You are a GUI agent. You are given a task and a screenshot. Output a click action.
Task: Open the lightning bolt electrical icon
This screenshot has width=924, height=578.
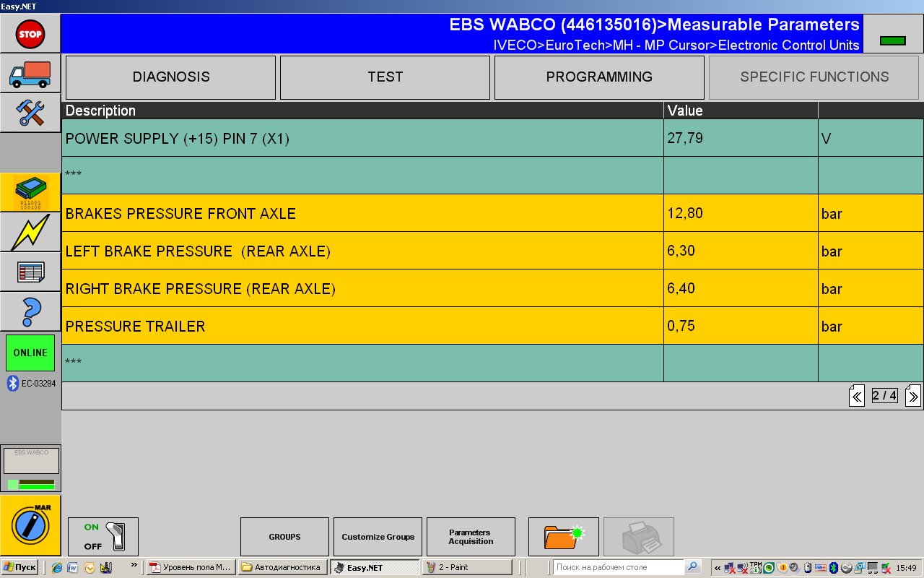pyautogui.click(x=30, y=232)
